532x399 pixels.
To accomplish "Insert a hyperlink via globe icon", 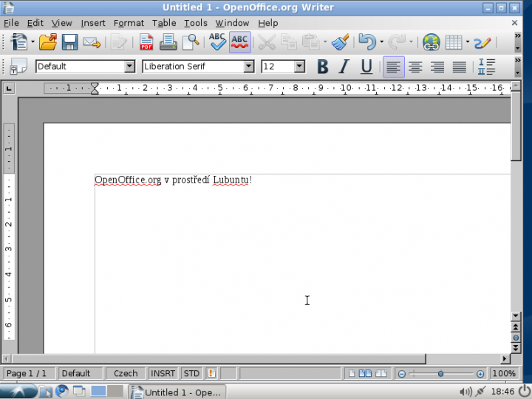I will (432, 42).
